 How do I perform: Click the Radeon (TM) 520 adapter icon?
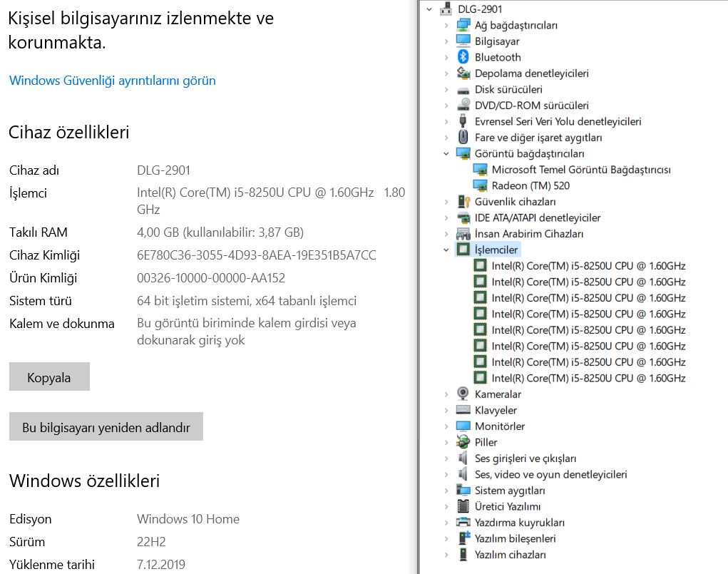[x=480, y=185]
